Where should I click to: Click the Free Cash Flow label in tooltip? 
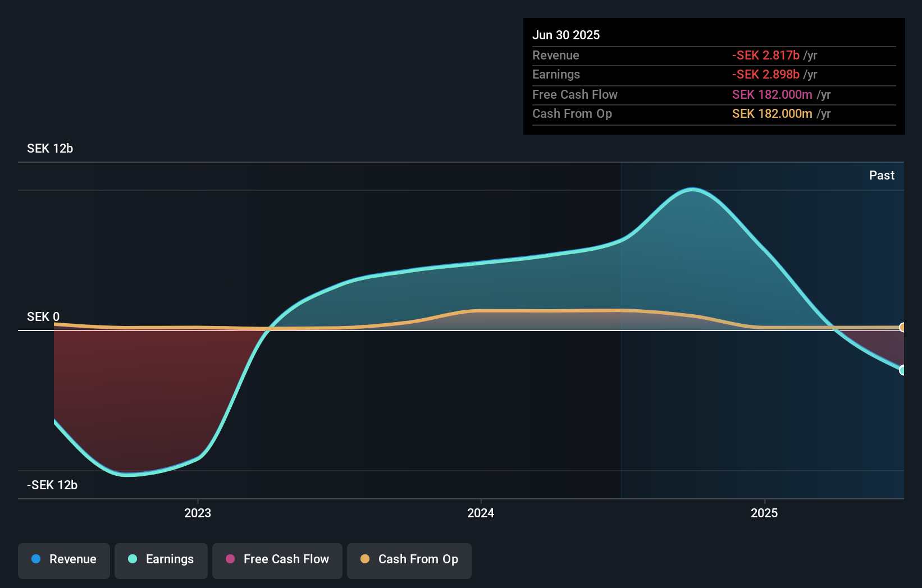click(575, 95)
